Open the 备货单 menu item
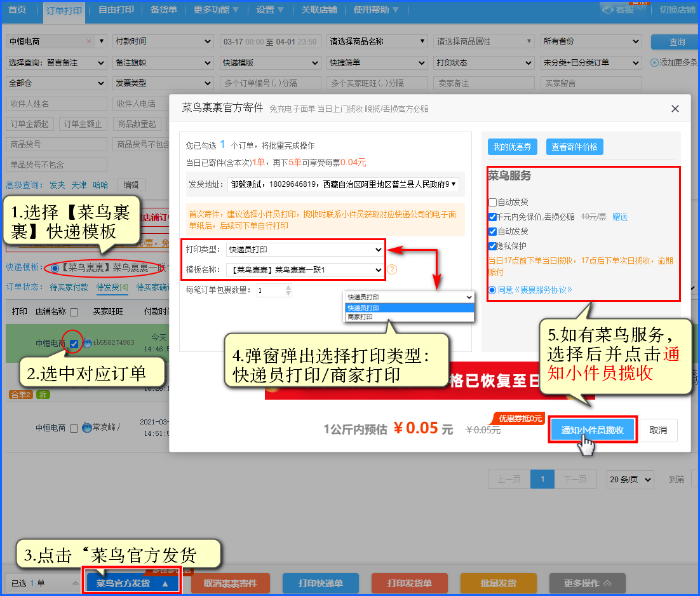Screen dimensions: 700x596 click(x=164, y=10)
